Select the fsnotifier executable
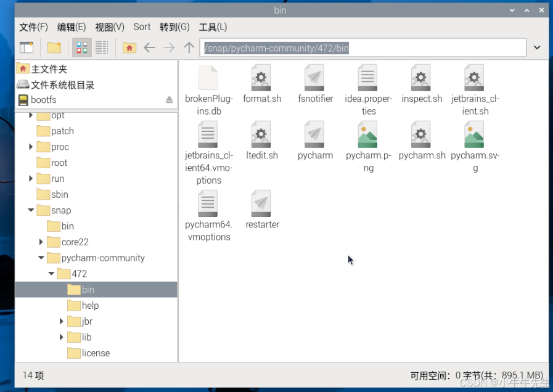 315,84
